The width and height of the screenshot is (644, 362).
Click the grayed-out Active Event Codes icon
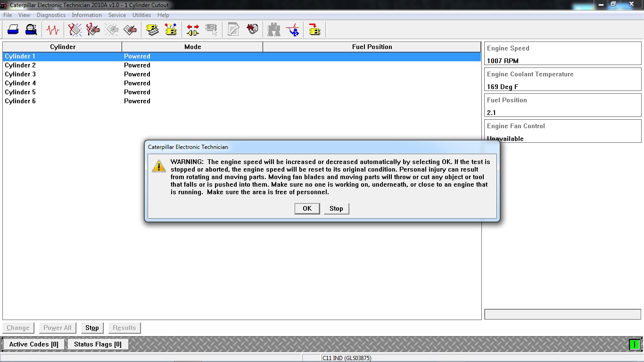pyautogui.click(x=112, y=30)
